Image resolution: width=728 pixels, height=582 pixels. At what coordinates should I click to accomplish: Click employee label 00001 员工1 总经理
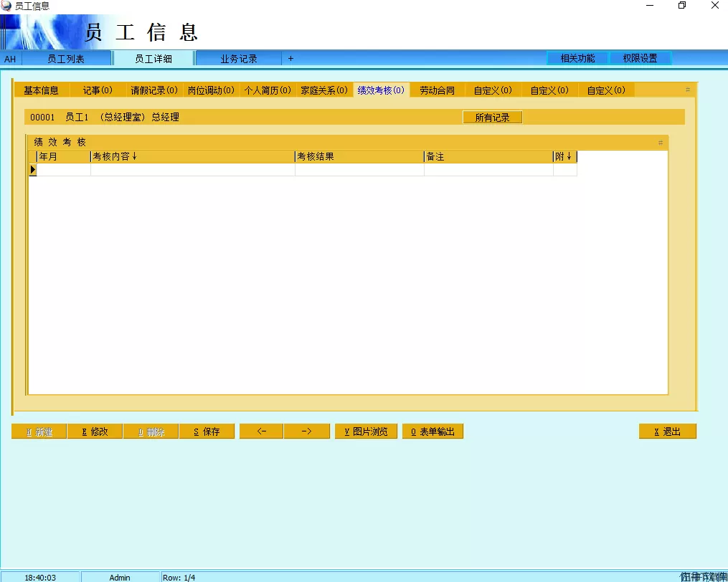click(x=105, y=118)
